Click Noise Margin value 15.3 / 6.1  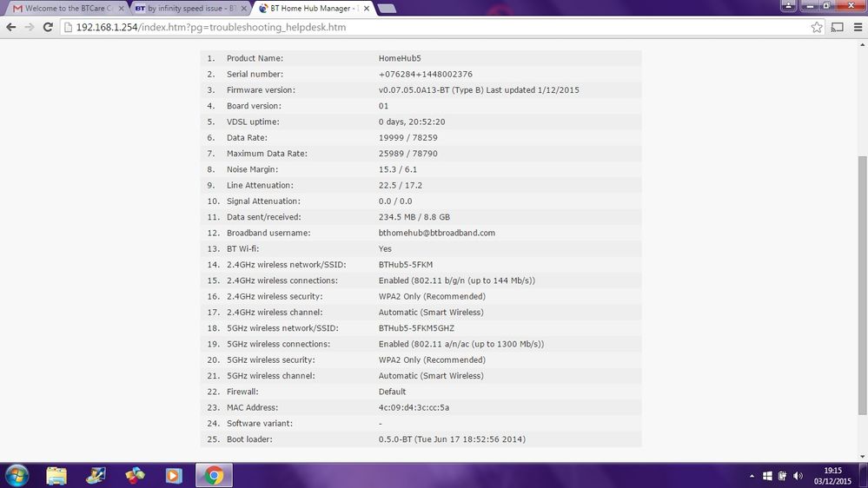pyautogui.click(x=398, y=169)
